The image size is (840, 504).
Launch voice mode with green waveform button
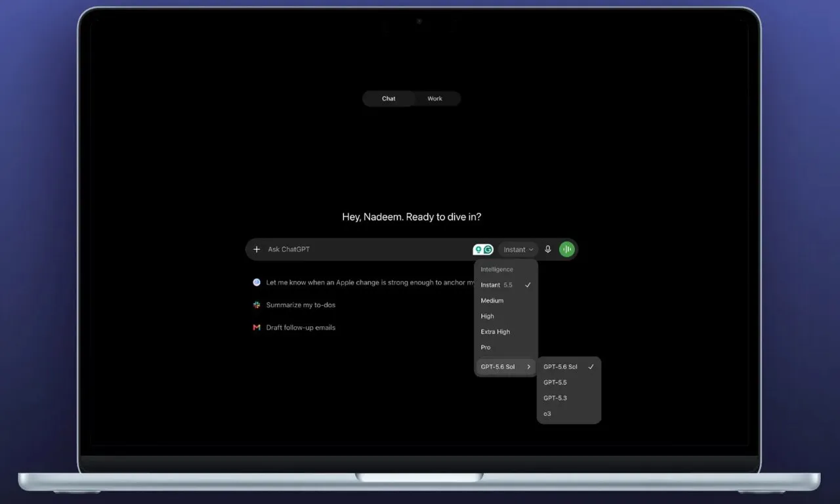567,249
